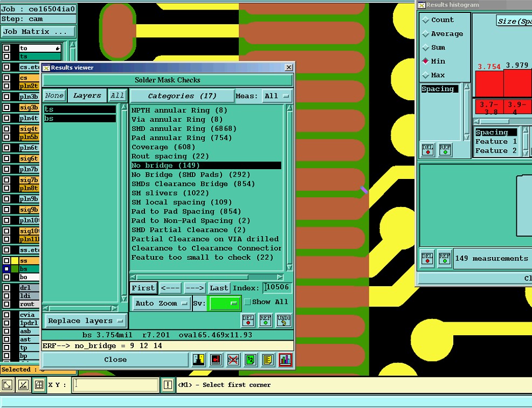Click the UNDO icon in Results viewer
532x408 pixels.
coord(284,321)
